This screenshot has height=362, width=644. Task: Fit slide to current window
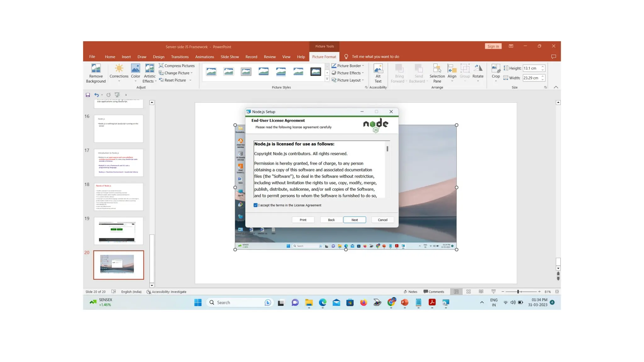tap(557, 292)
